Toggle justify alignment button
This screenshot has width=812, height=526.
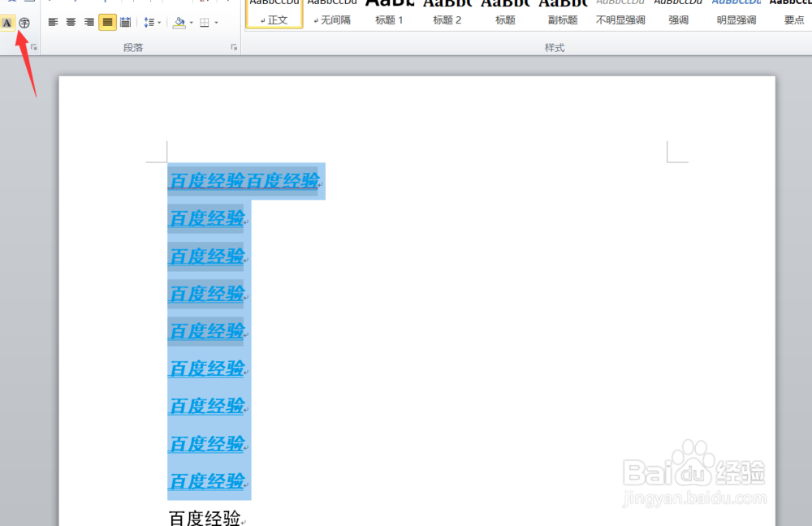tap(107, 22)
